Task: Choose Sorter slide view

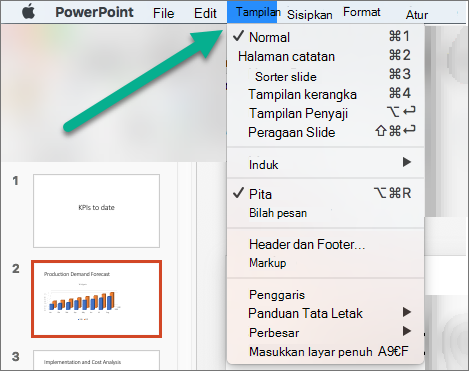Action: [325, 76]
